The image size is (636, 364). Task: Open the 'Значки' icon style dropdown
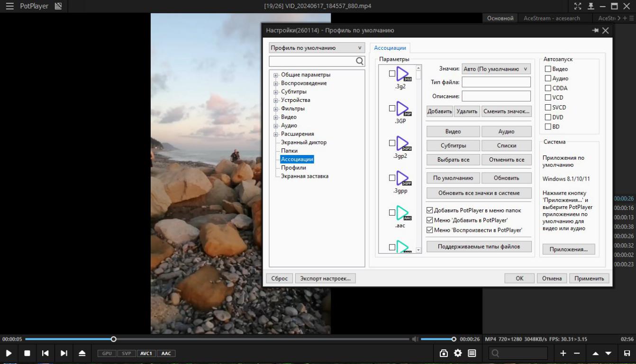pyautogui.click(x=496, y=69)
